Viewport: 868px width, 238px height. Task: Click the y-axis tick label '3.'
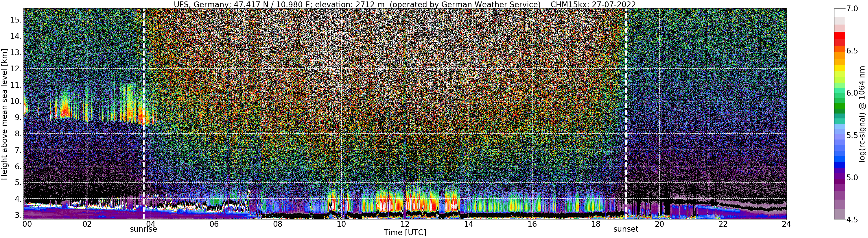coord(18,215)
